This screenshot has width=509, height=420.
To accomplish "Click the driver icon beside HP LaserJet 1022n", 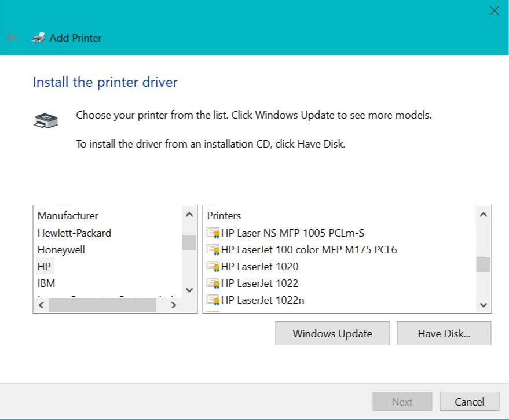I will [213, 300].
